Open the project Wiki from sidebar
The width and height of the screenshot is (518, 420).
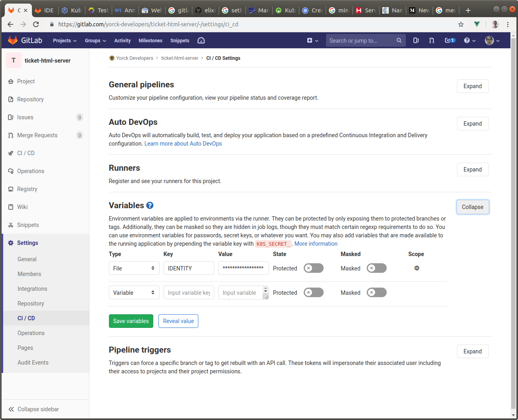tap(23, 207)
